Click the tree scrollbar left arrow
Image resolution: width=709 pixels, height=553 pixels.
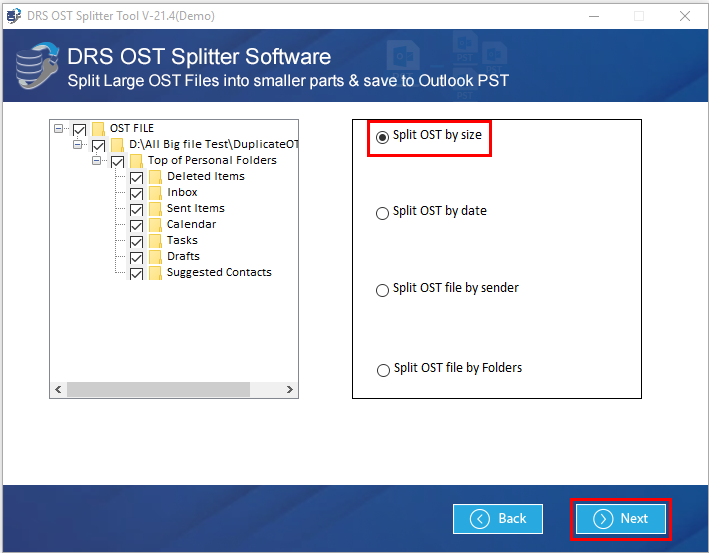(x=58, y=389)
